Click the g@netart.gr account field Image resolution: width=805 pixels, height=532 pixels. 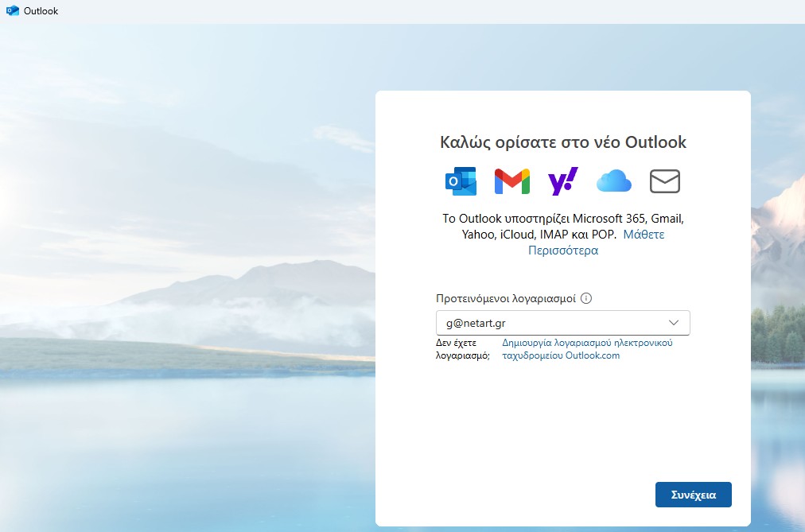(562, 323)
